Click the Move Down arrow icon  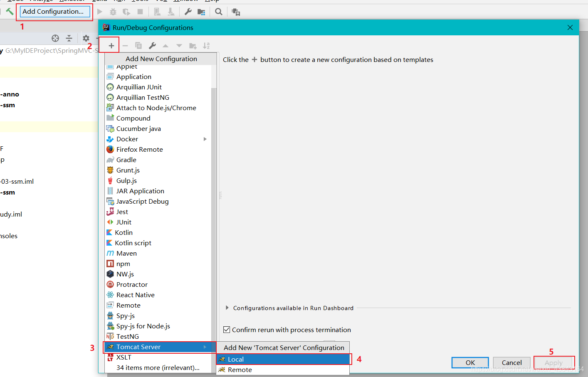point(179,46)
